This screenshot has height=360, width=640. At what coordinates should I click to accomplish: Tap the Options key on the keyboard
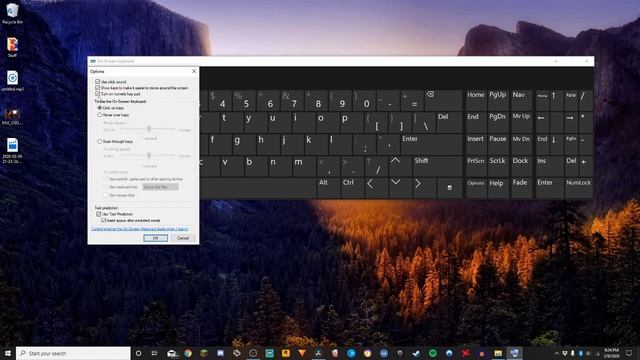pos(476,188)
